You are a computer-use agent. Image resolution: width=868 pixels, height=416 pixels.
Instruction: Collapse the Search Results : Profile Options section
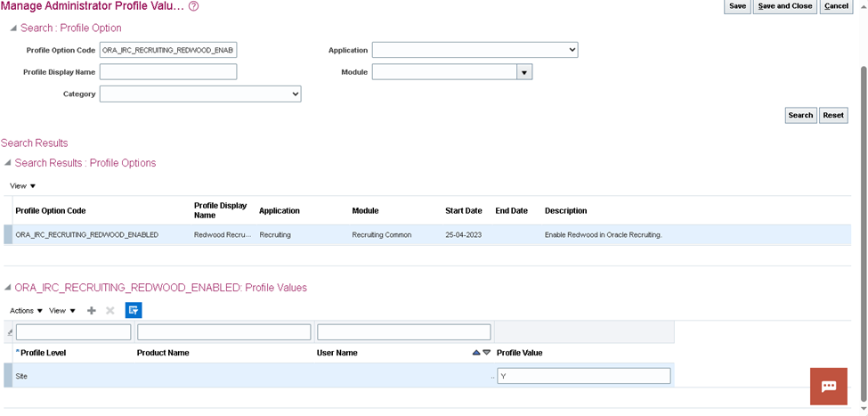coord(8,163)
